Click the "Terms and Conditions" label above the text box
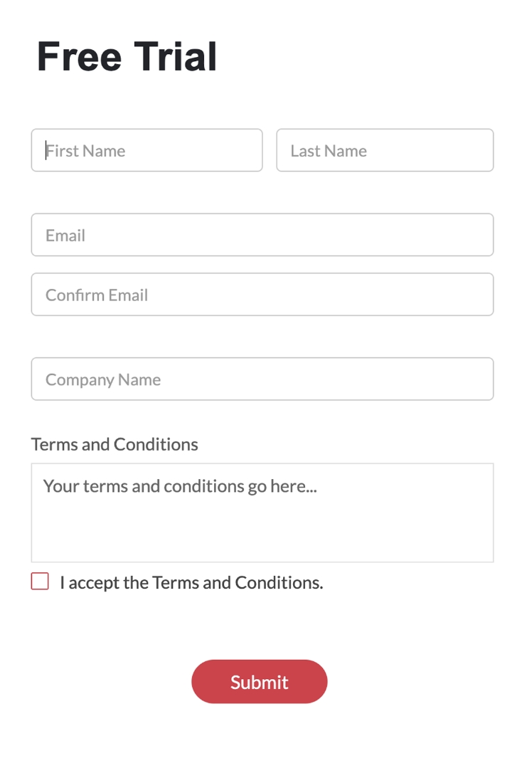 115,444
